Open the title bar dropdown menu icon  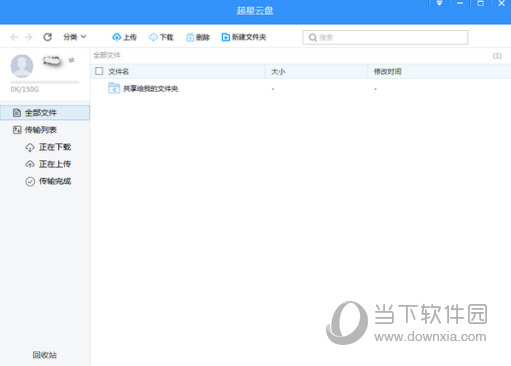click(x=440, y=3)
